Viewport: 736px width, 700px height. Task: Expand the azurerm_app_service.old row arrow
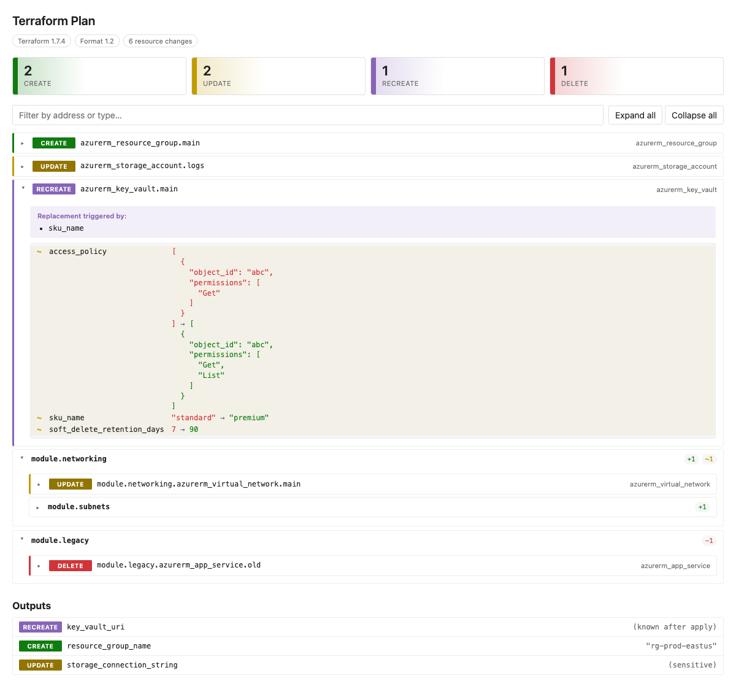(x=39, y=566)
